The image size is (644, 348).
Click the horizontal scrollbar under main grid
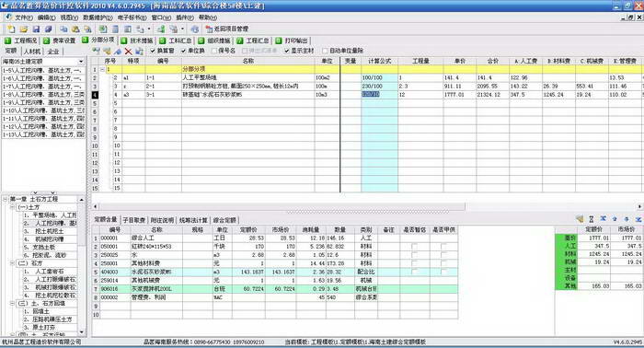pos(368,206)
